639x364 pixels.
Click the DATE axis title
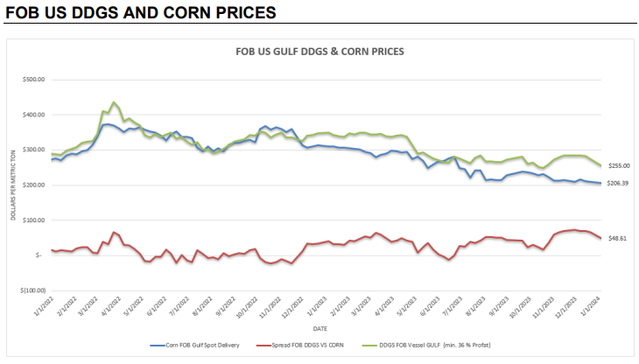coord(319,329)
